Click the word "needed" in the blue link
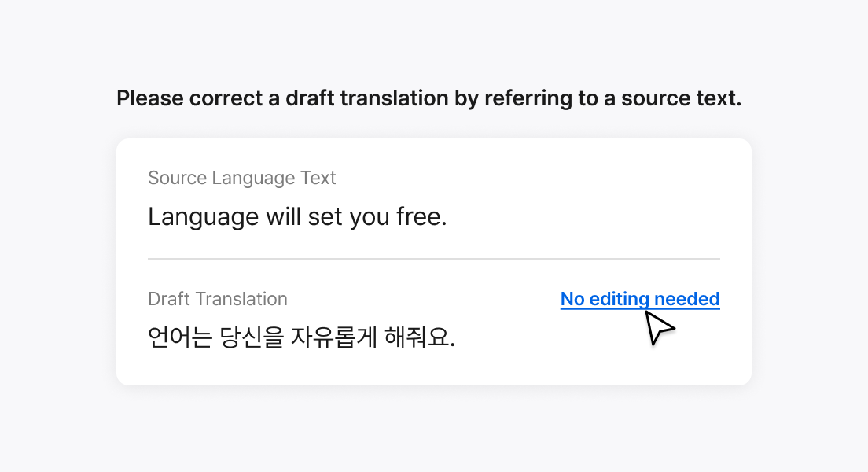Image resolution: width=868 pixels, height=472 pixels. tap(687, 299)
